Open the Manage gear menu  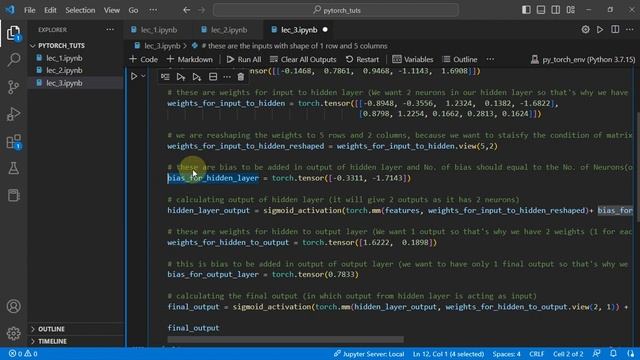coord(13,333)
